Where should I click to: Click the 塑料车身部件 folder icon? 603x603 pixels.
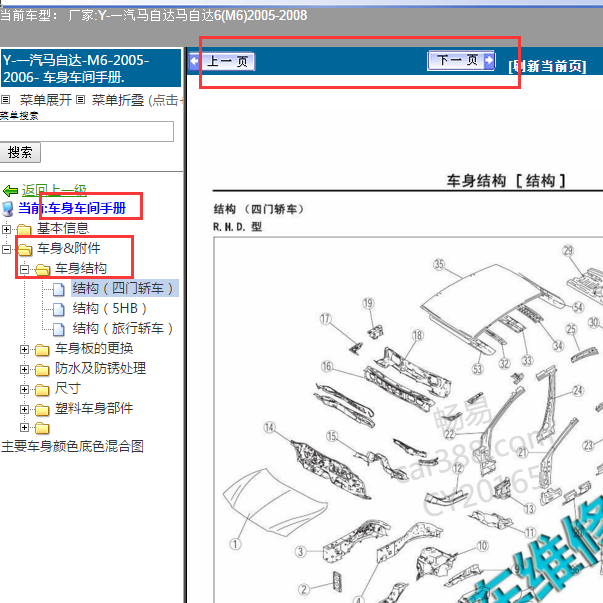click(x=42, y=410)
